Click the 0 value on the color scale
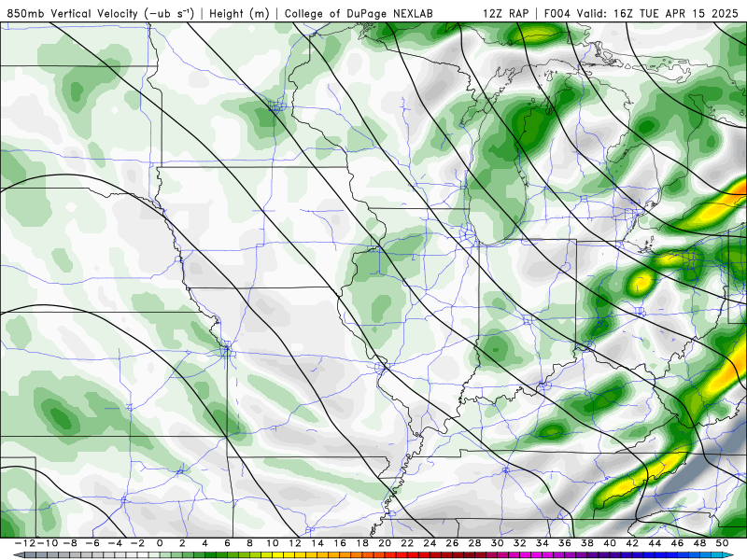747x560 pixels. [160, 543]
